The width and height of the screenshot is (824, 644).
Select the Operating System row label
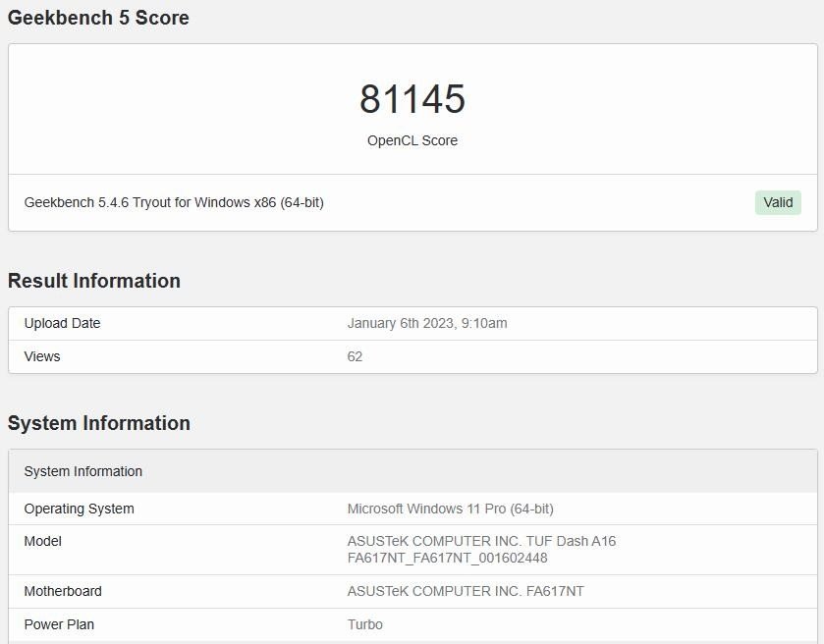(79, 509)
